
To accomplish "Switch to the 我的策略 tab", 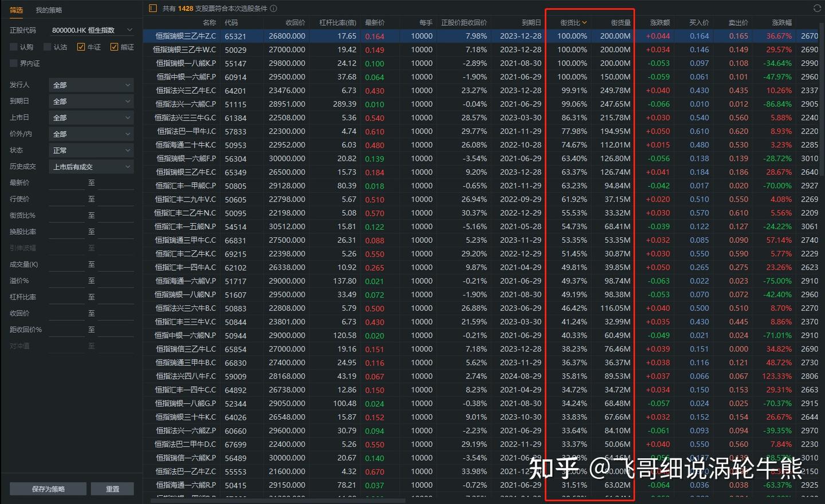I will coord(48,10).
